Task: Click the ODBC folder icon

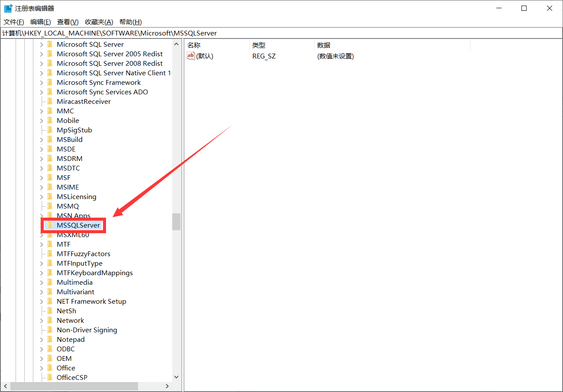Action: click(50, 349)
